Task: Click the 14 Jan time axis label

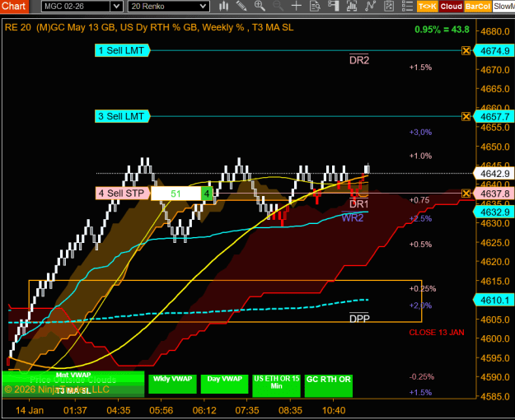Action: pos(30,410)
